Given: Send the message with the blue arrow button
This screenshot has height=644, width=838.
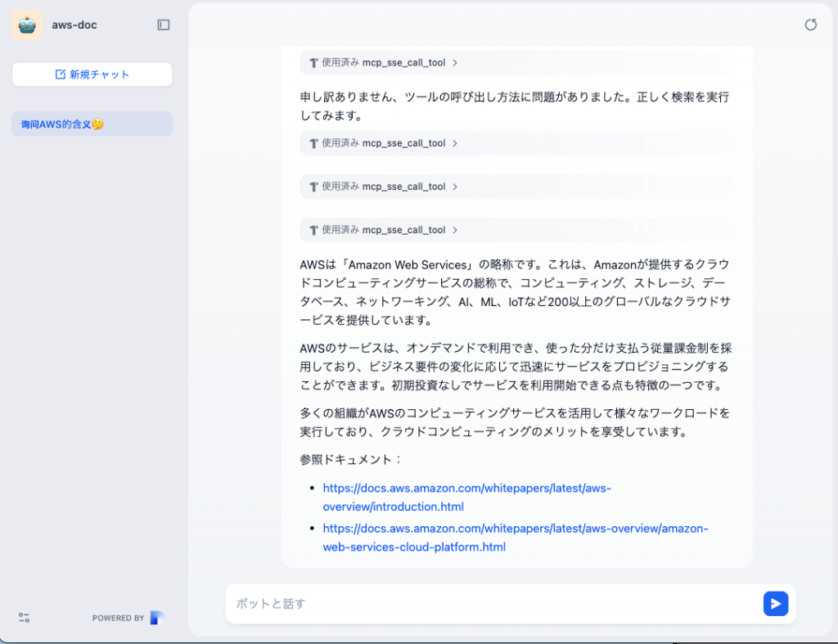Looking at the screenshot, I should point(776,603).
